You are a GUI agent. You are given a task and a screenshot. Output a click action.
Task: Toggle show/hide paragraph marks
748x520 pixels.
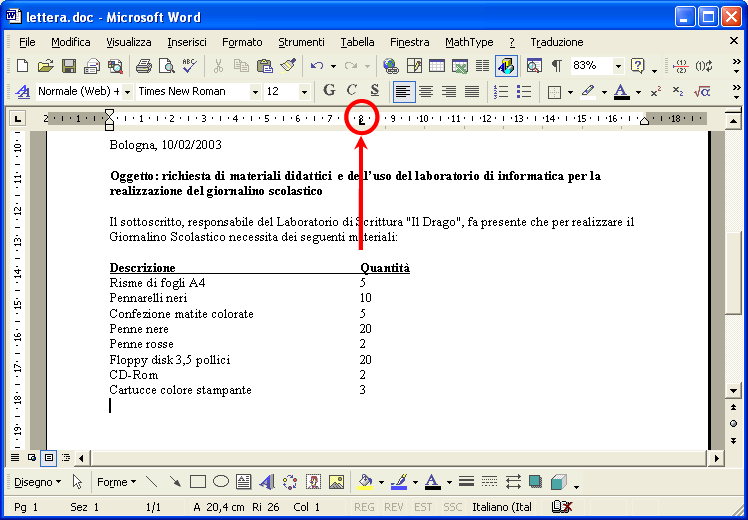click(x=556, y=66)
